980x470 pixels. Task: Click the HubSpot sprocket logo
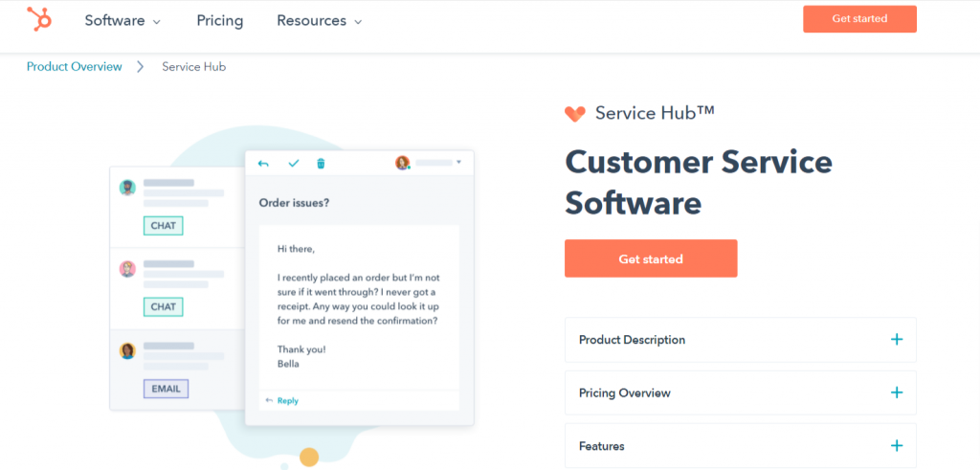pos(38,19)
